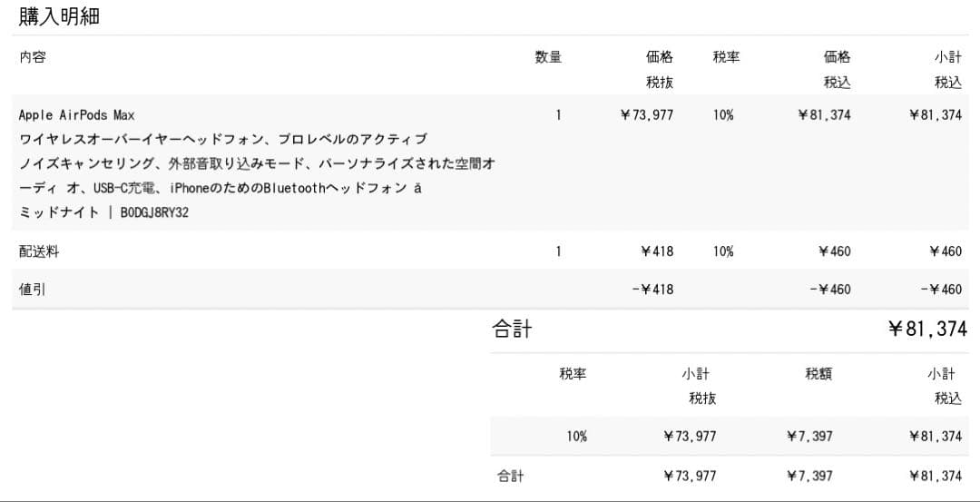Select the ¥73,977 subtotal in bottom 合計 row

tap(690, 476)
